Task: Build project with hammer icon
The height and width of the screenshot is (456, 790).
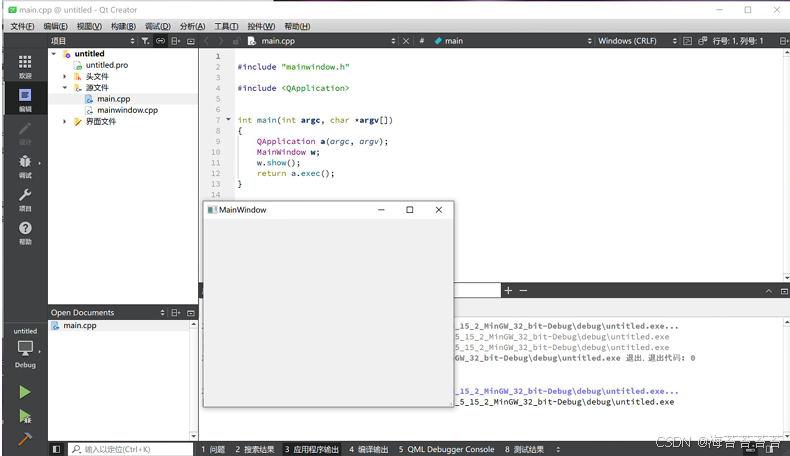Action: [25, 439]
